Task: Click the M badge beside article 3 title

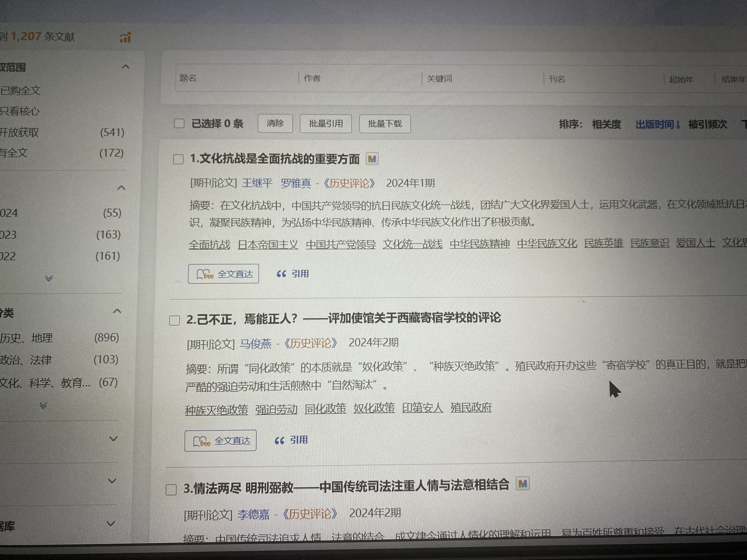Action: tap(522, 484)
